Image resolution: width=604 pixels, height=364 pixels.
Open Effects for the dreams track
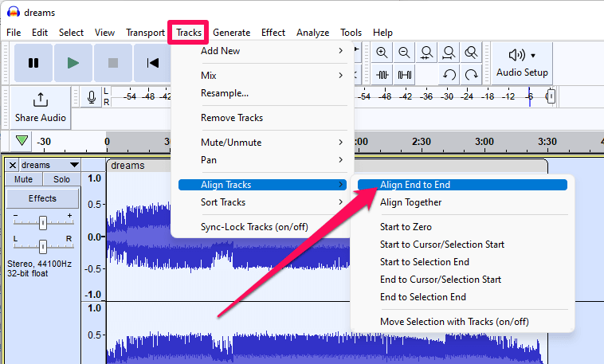click(42, 198)
